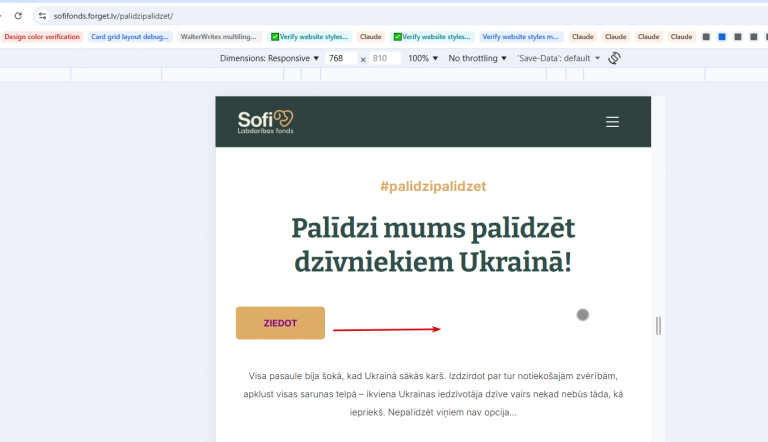Click the viewport width field showing 768
The image size is (768, 442).
[x=340, y=58]
